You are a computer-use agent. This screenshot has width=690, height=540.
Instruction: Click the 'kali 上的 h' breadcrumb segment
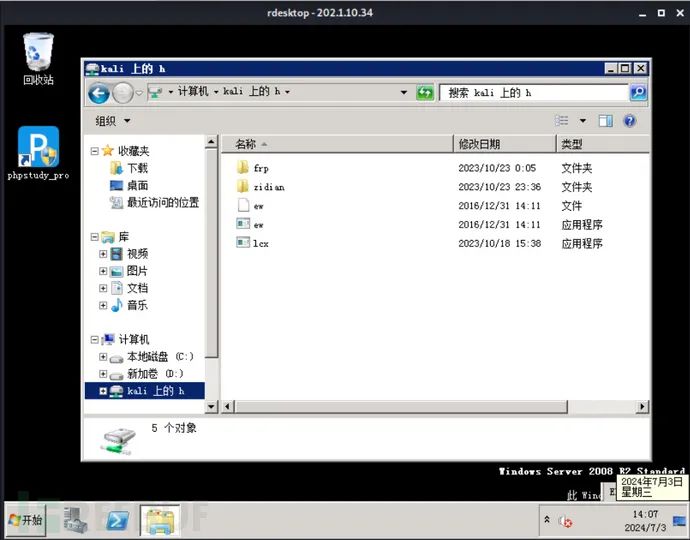(252, 92)
